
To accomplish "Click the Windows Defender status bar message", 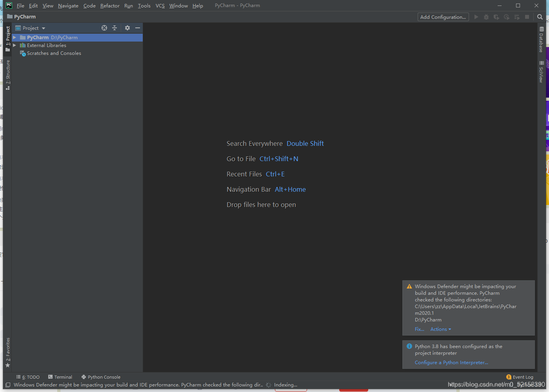I will [138, 385].
